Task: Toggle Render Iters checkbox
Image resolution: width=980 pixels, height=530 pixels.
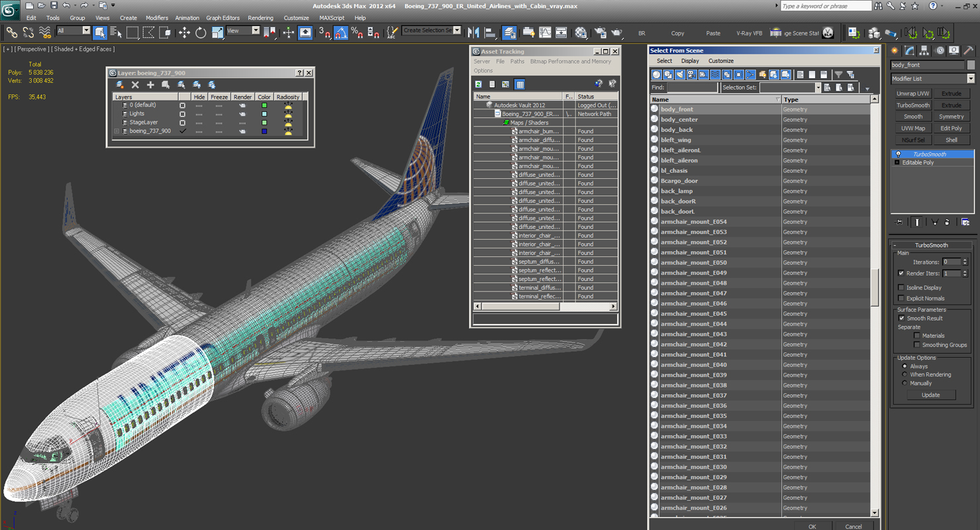Action: [901, 273]
